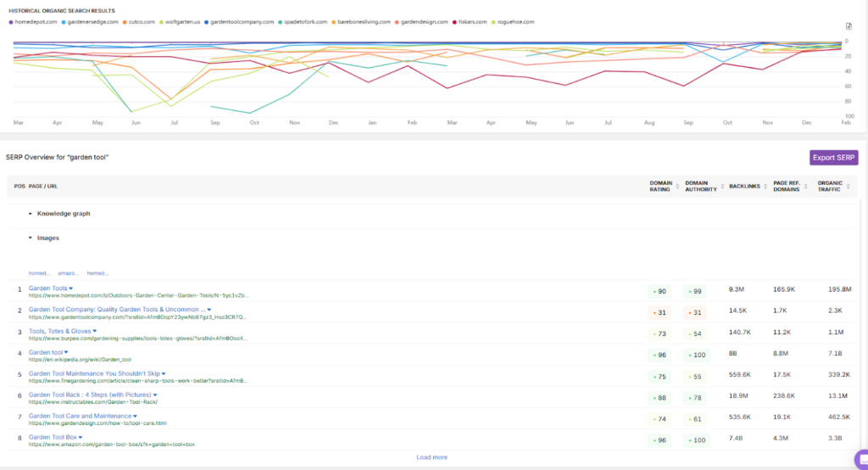The image size is (868, 470).
Task: Toggle cutco.com legend series
Action: coord(139,22)
